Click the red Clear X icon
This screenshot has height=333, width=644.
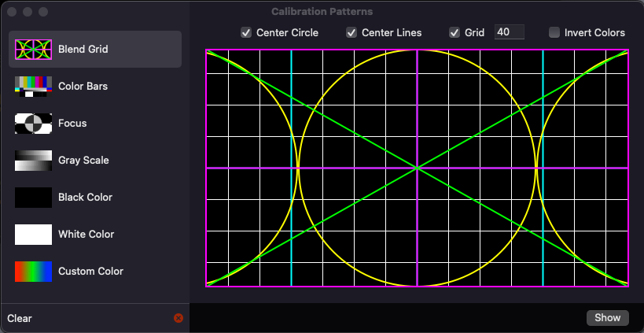click(x=178, y=318)
